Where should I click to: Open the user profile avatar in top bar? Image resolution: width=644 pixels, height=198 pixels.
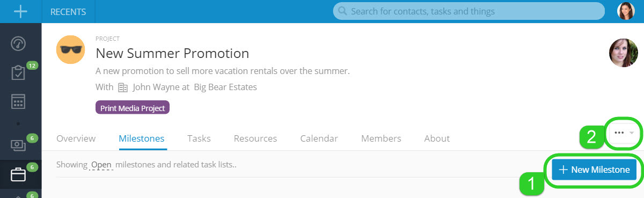pos(626,11)
